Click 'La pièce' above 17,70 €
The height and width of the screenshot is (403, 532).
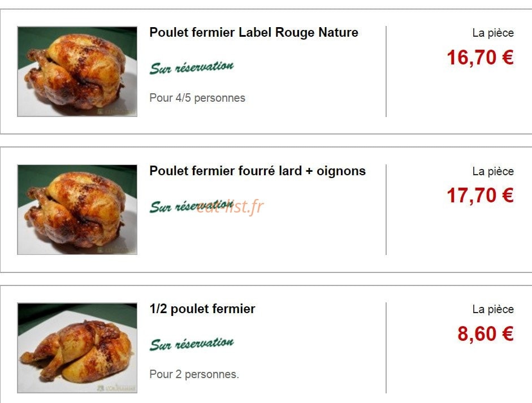click(493, 172)
